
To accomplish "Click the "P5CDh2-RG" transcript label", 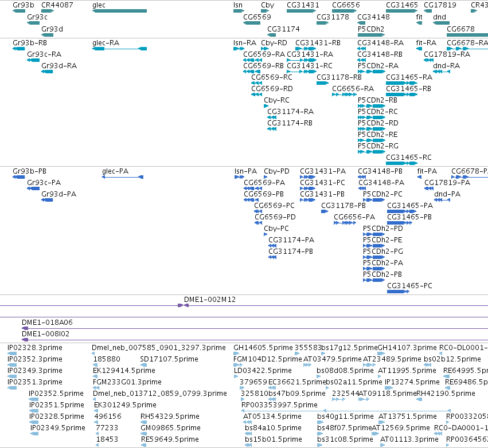I will click(378, 146).
